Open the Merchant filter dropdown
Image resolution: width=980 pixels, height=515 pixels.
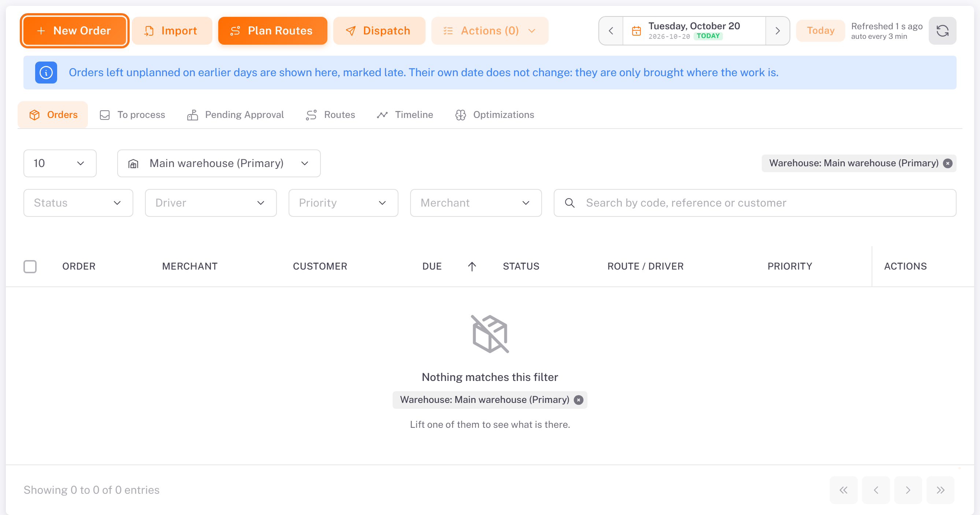[476, 203]
